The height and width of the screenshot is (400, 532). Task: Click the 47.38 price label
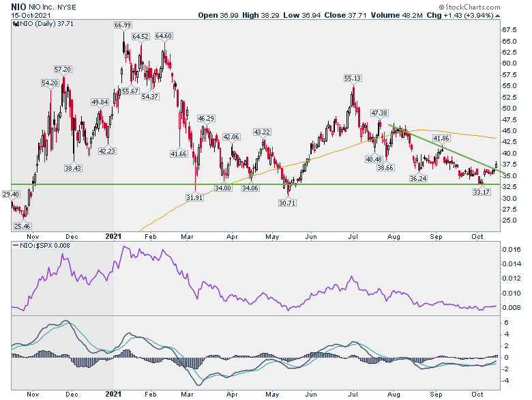(379, 113)
